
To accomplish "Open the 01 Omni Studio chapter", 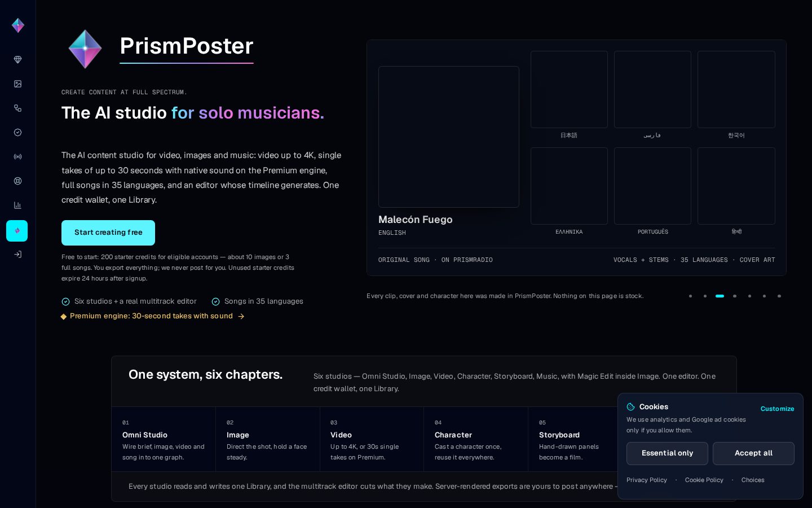I will (164, 439).
